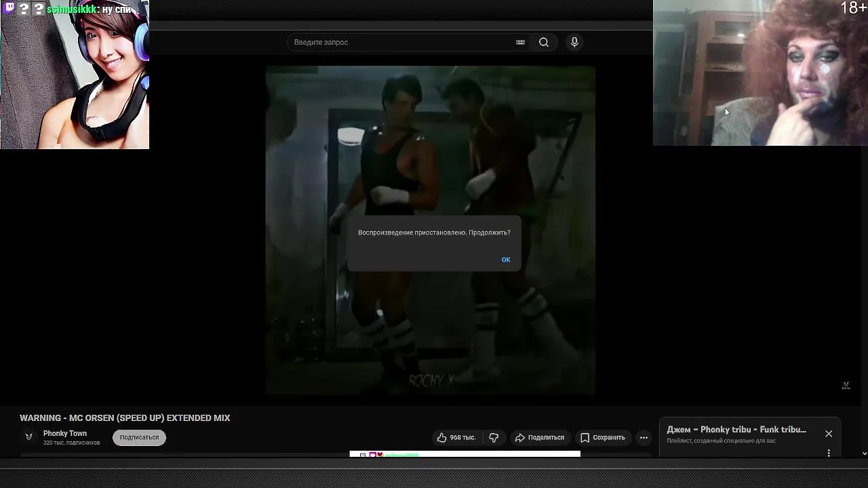Open options of the Джем playlist panel
The image size is (868, 488).
tap(829, 453)
